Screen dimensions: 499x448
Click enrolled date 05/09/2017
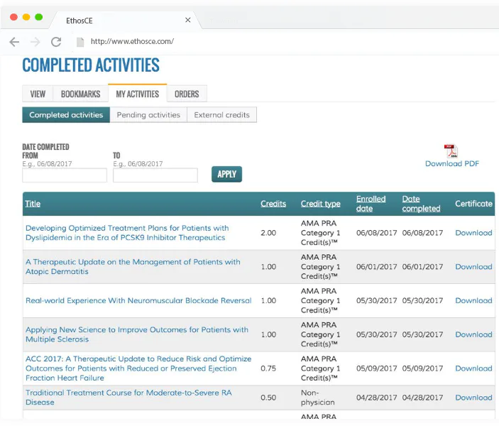376,368
